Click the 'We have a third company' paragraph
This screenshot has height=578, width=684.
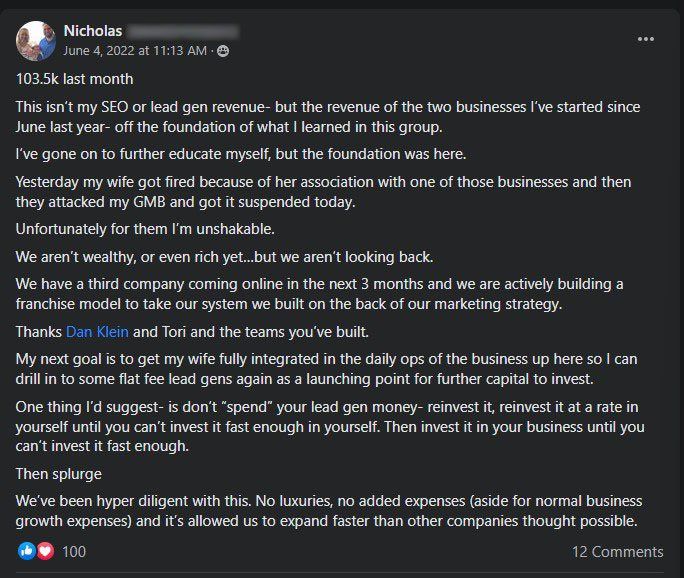click(x=319, y=294)
